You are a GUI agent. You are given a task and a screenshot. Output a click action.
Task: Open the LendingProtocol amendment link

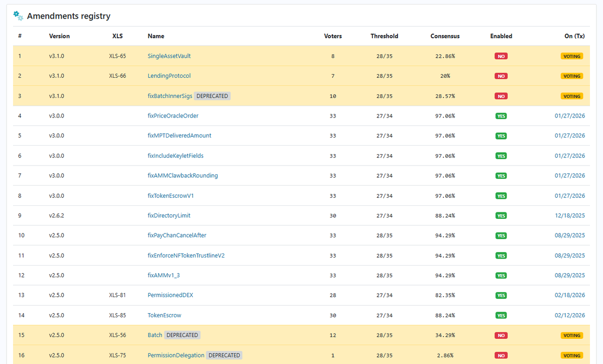(x=169, y=76)
